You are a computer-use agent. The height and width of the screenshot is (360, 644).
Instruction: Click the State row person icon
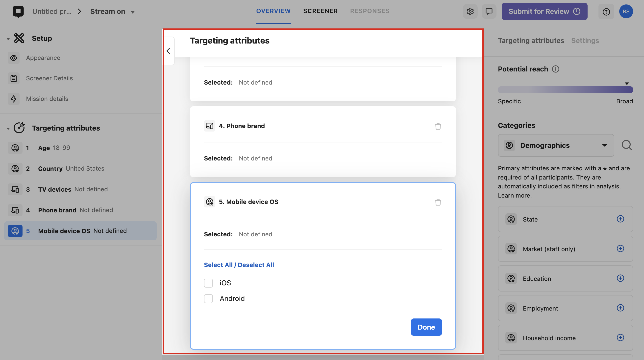pyautogui.click(x=511, y=219)
